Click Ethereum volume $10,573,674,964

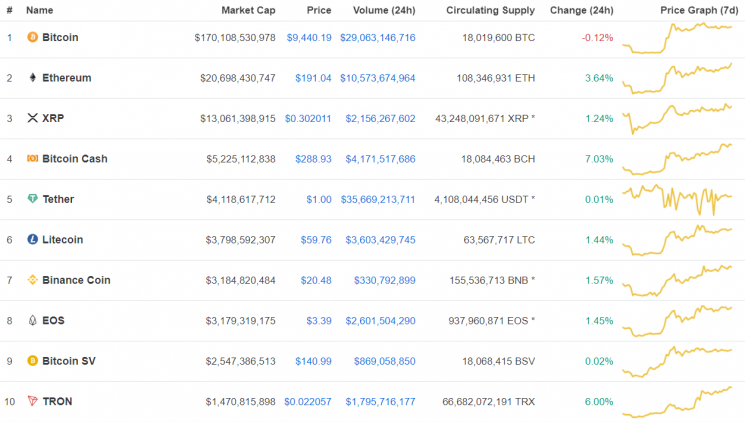tap(377, 78)
